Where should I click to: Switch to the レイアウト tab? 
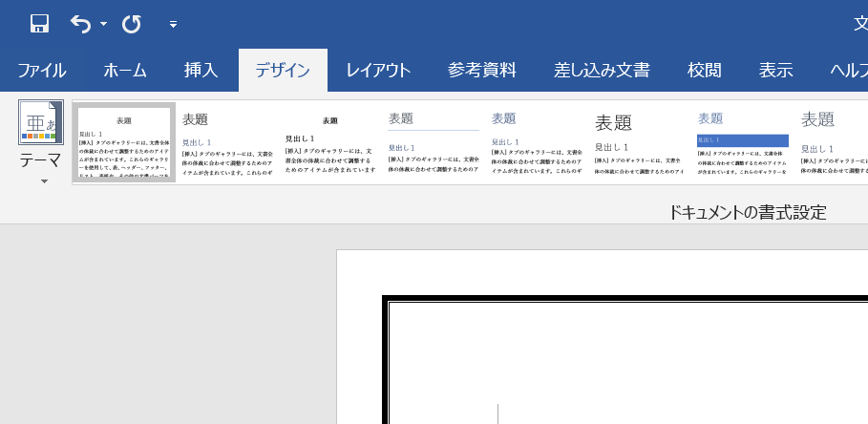pos(379,71)
